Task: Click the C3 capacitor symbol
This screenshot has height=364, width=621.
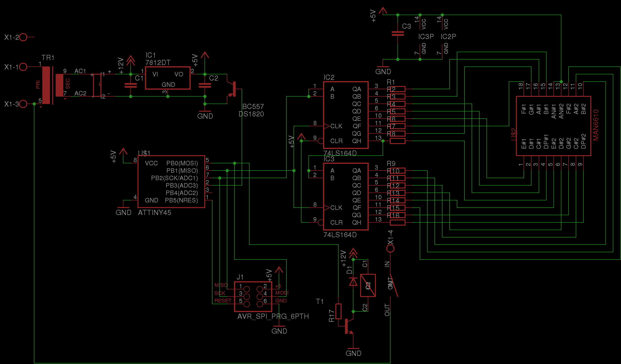Action: pos(397,33)
